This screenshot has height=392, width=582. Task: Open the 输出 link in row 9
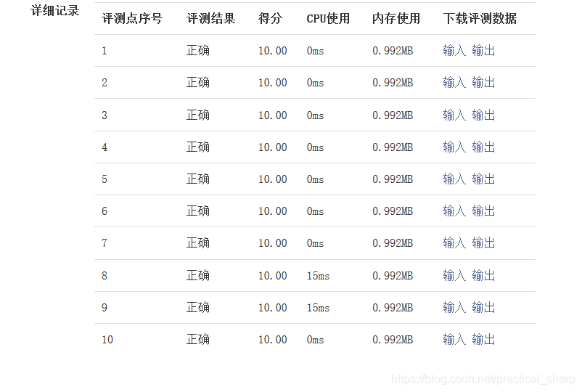tap(483, 307)
